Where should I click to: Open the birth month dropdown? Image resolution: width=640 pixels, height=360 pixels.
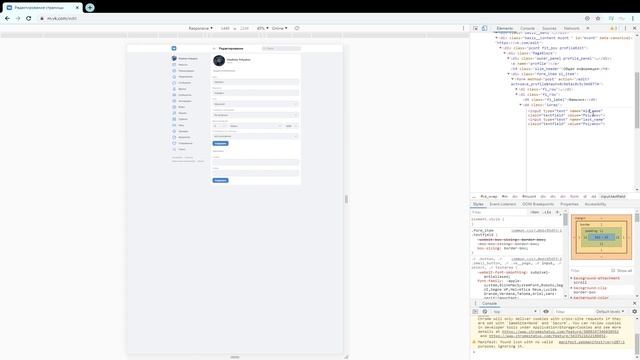[255, 126]
